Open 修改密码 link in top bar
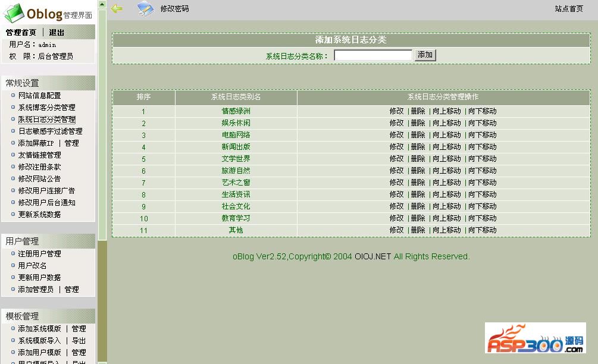Screen dimensions: 598x364 (174, 8)
